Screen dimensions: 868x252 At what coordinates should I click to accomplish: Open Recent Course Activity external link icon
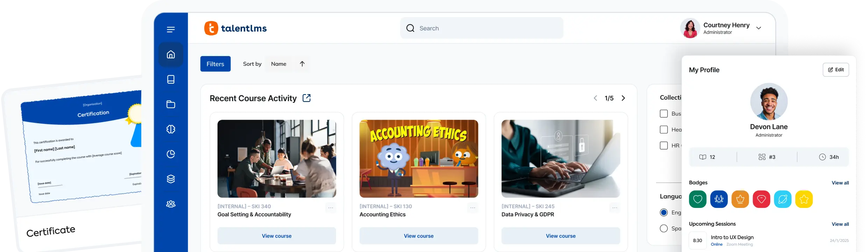pos(306,98)
